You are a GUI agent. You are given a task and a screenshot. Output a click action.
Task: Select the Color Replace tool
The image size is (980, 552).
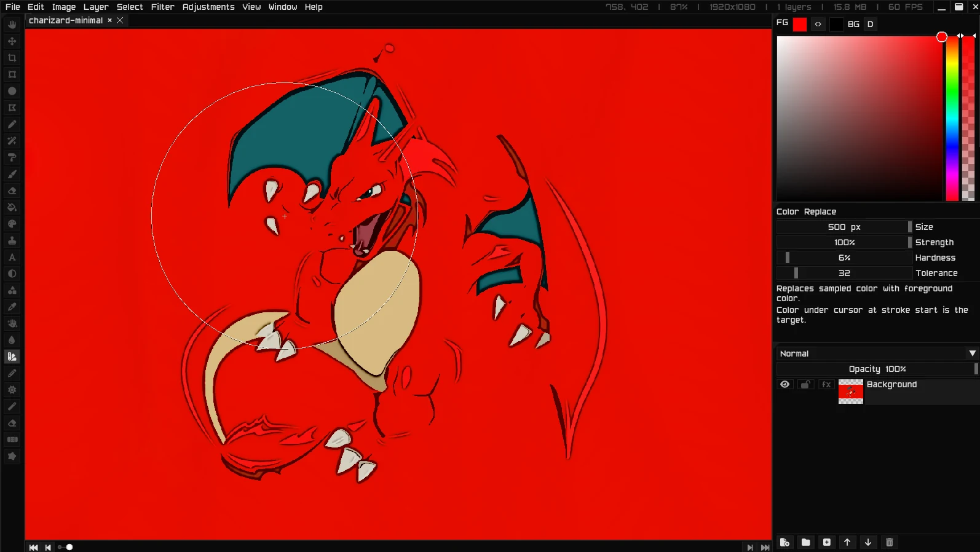coord(12,357)
